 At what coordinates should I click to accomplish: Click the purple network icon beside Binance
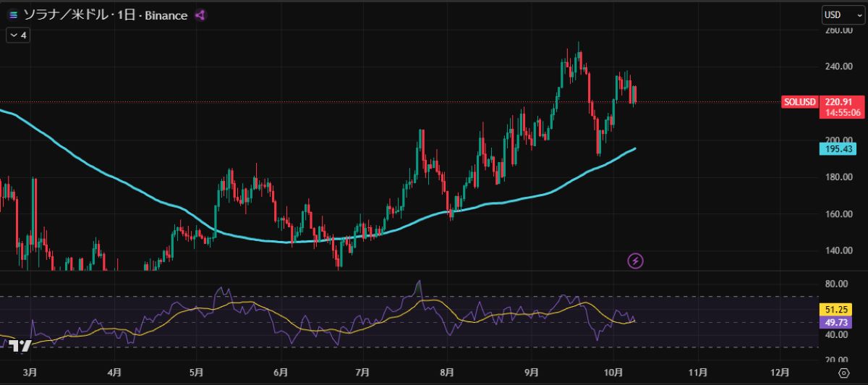pyautogui.click(x=200, y=15)
